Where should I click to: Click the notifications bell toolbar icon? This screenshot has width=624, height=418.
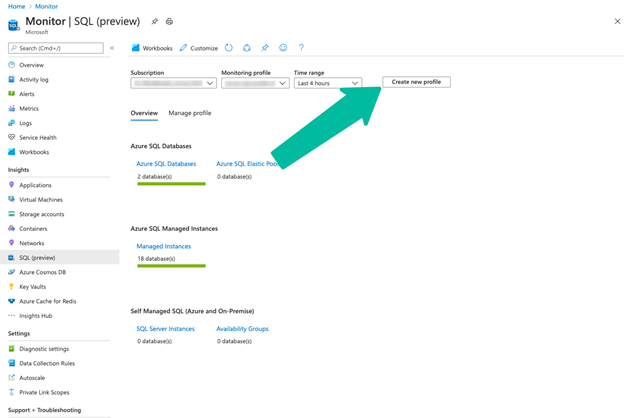tap(247, 48)
